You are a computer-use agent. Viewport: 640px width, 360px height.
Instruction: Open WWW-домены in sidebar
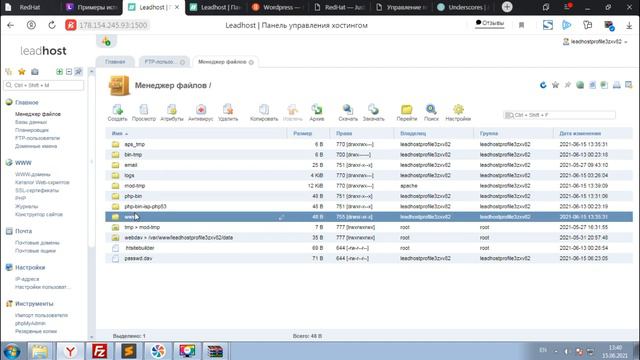(x=33, y=174)
